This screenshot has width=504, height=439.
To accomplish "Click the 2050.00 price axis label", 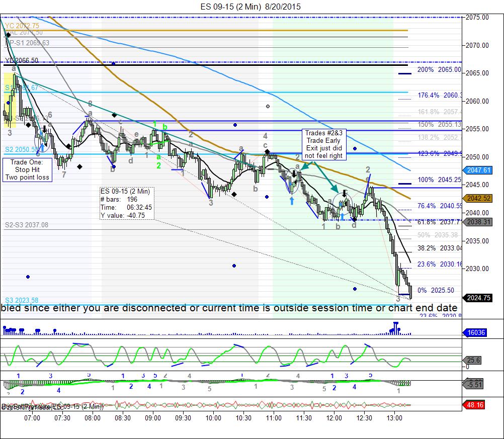I will [477, 157].
